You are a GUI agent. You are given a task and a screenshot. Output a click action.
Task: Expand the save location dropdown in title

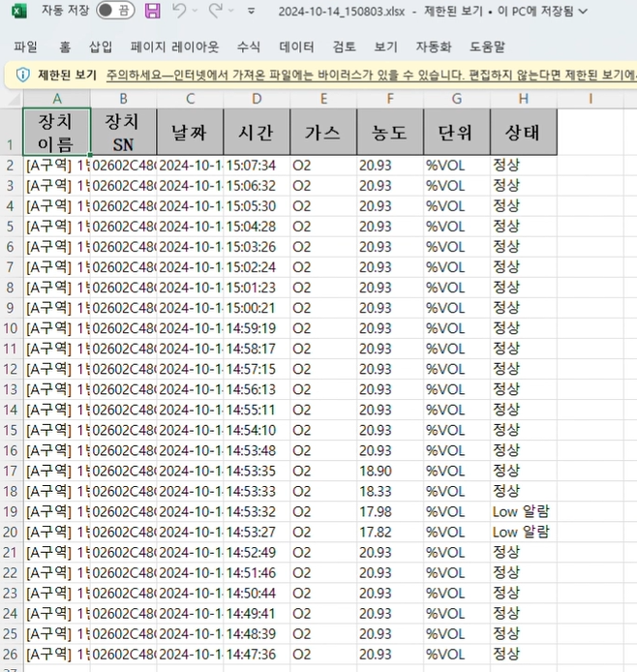pyautogui.click(x=583, y=12)
